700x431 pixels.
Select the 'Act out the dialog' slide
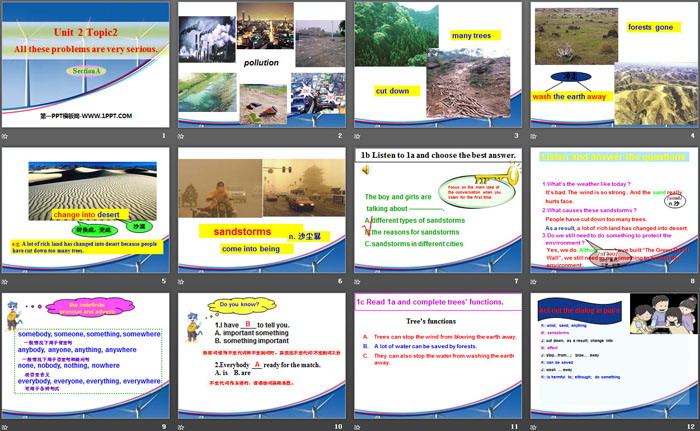(614, 357)
